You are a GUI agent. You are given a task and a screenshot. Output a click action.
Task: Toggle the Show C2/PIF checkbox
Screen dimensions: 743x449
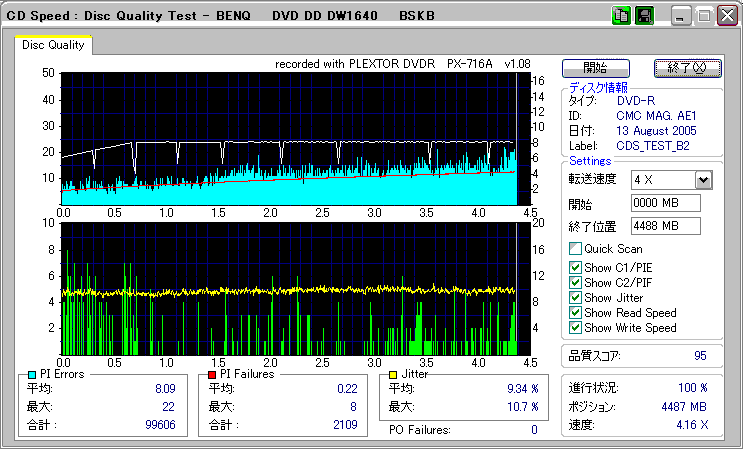pos(575,282)
